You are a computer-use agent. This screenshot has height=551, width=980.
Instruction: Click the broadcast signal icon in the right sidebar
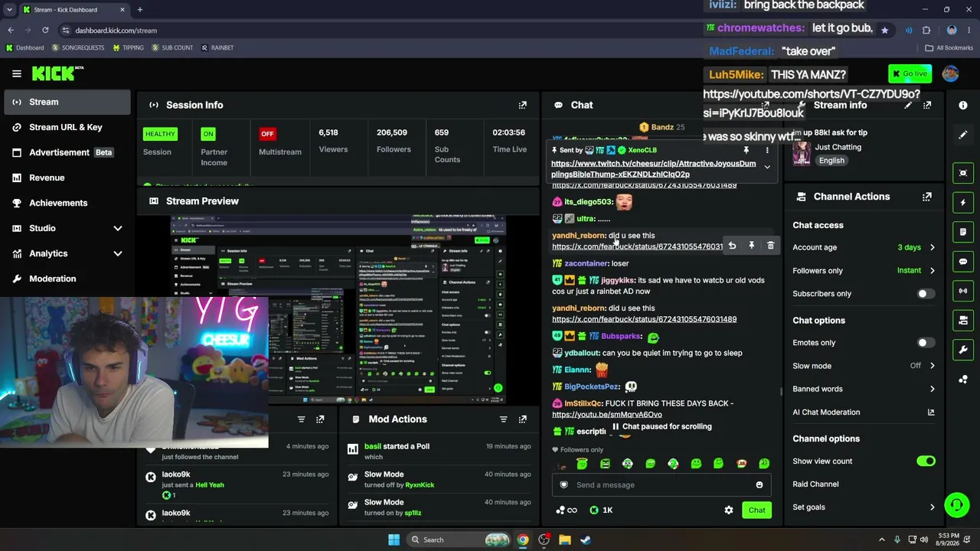click(x=963, y=291)
